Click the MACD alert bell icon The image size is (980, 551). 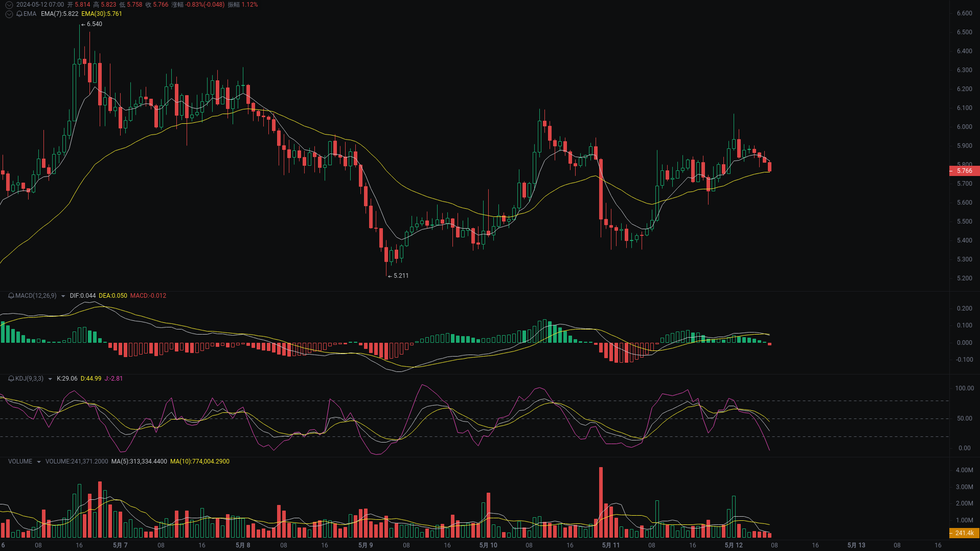pos(11,296)
